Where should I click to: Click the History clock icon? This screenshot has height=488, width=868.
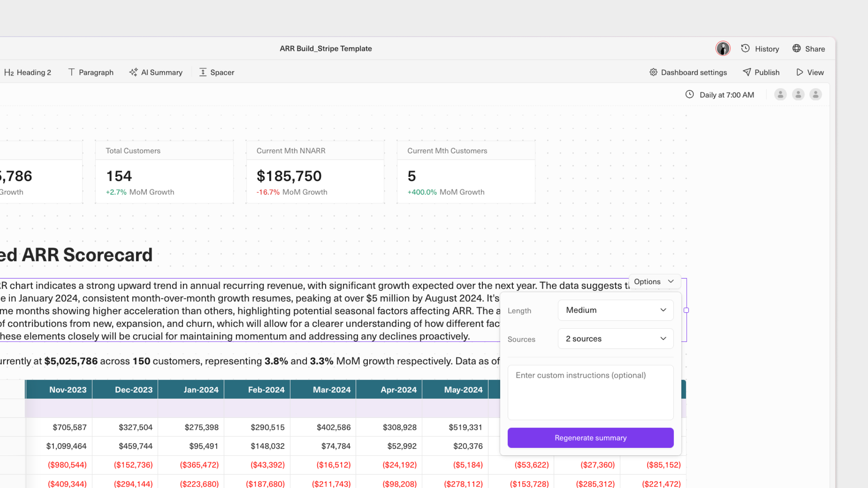pos(745,49)
